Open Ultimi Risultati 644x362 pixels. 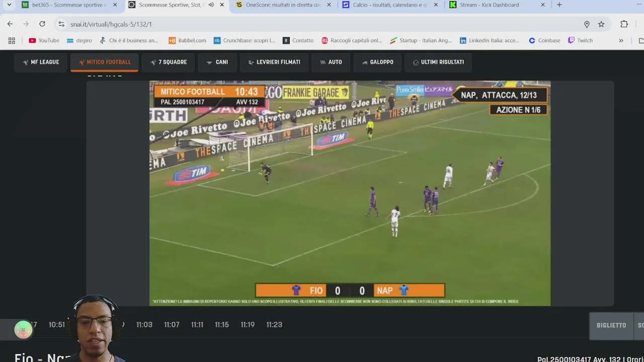438,62
